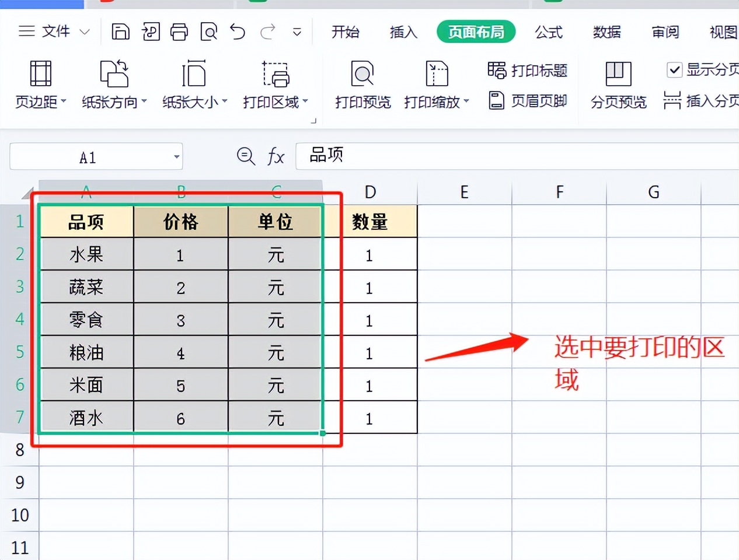
Task: Select column D header
Action: [x=370, y=192]
